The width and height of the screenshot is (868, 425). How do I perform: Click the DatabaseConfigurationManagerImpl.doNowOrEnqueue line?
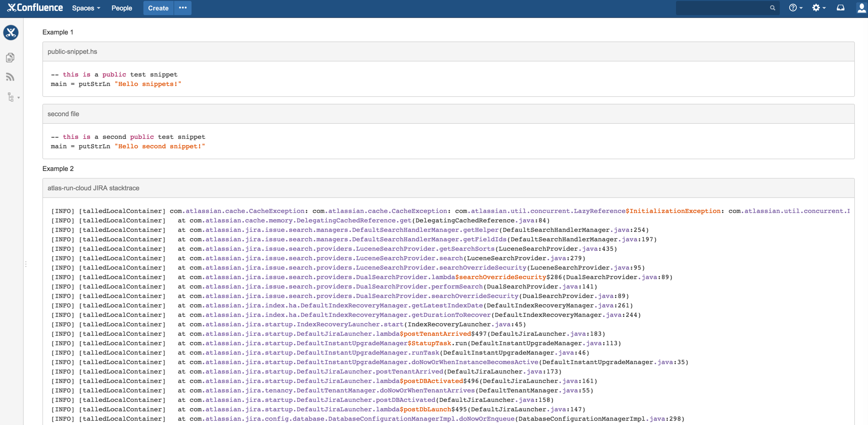[x=368, y=419]
